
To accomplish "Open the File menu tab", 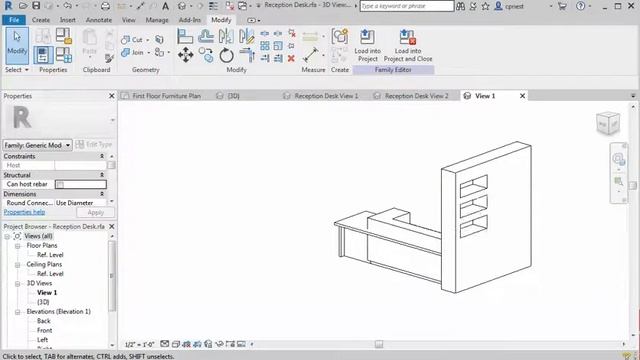I will coord(14,20).
